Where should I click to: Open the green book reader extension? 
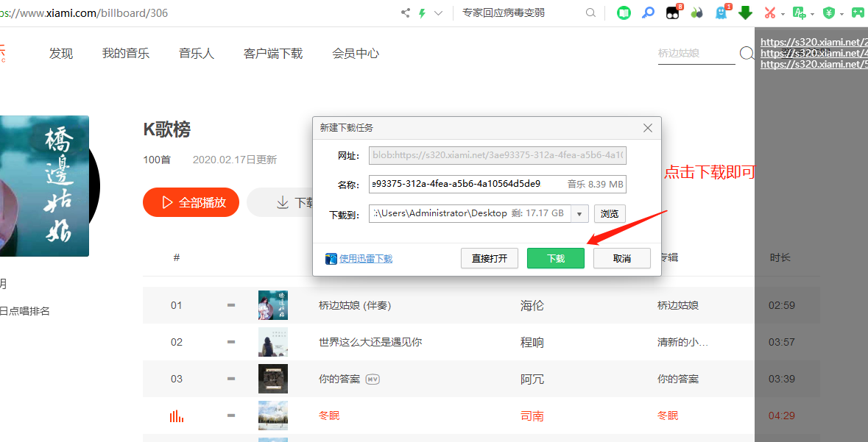coord(624,13)
